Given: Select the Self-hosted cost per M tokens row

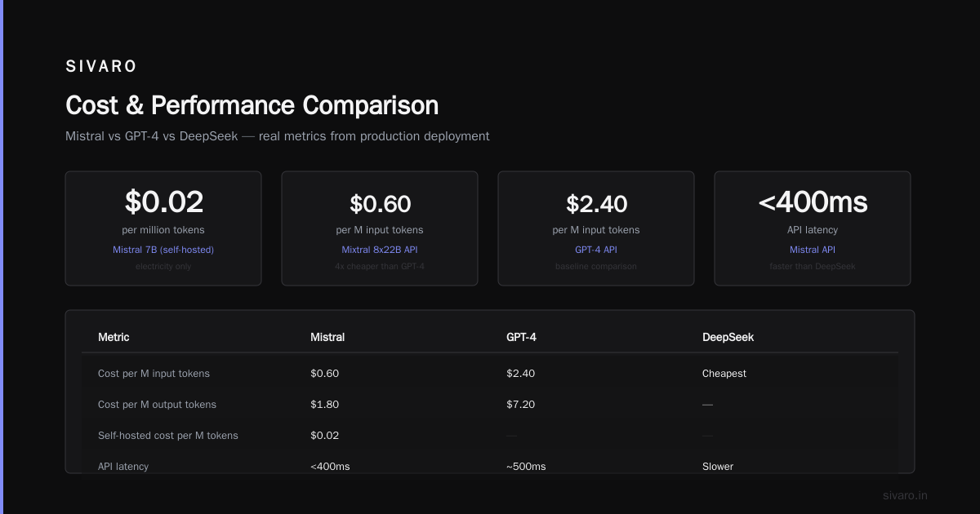Looking at the screenshot, I should point(490,436).
